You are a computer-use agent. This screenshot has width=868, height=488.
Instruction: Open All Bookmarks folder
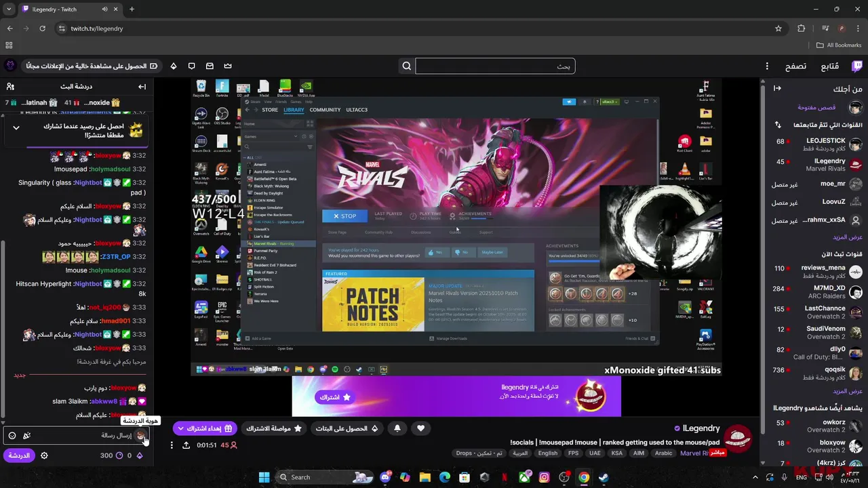(x=839, y=45)
